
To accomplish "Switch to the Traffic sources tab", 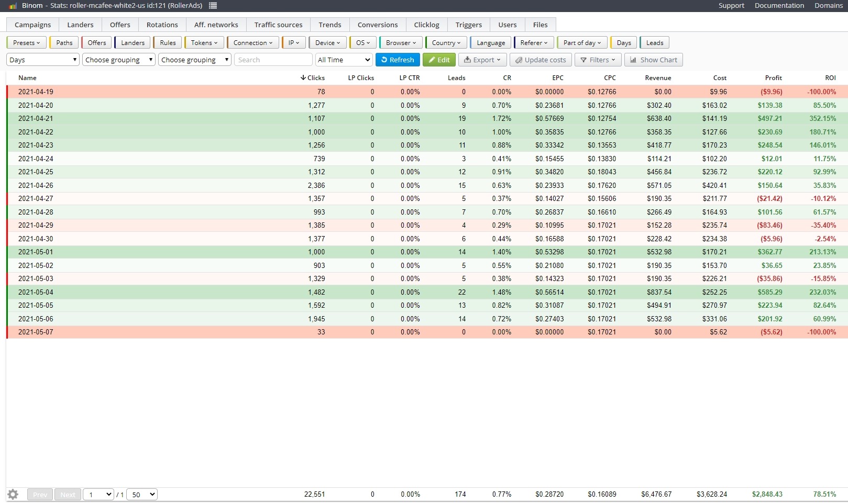I will click(278, 25).
